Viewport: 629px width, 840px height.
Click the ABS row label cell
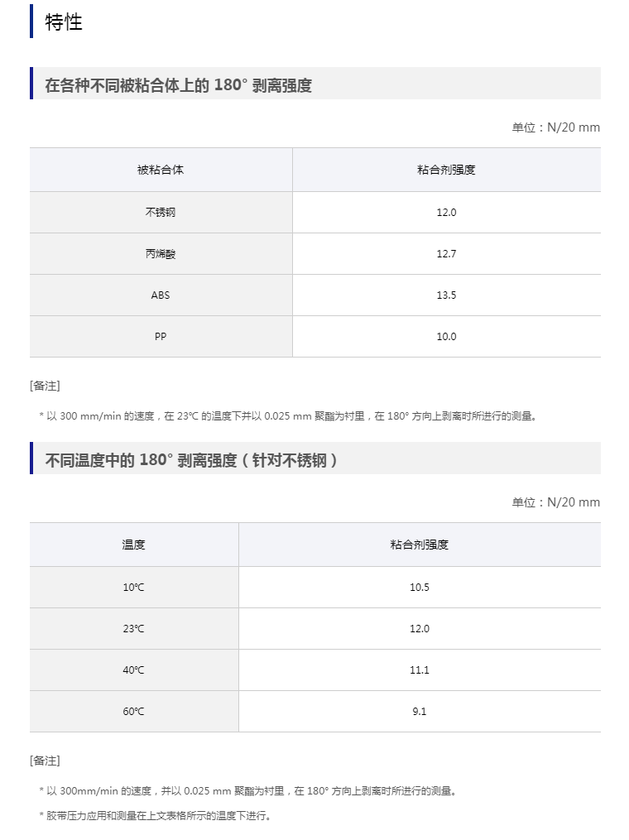161,295
